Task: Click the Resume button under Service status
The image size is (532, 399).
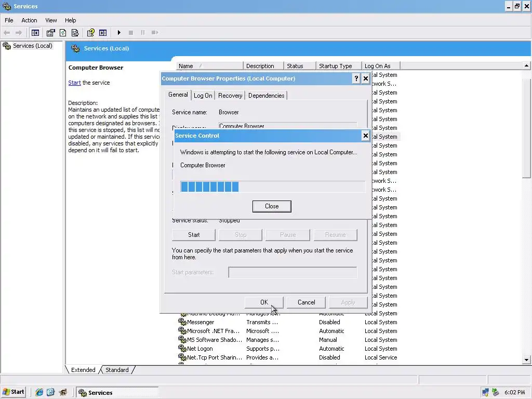Action: [x=335, y=235]
